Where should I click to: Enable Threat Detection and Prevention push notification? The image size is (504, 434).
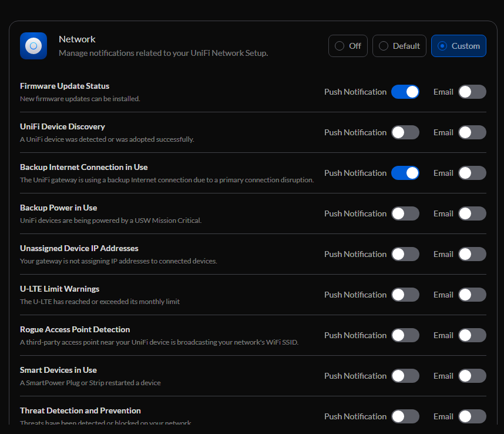[x=405, y=416]
